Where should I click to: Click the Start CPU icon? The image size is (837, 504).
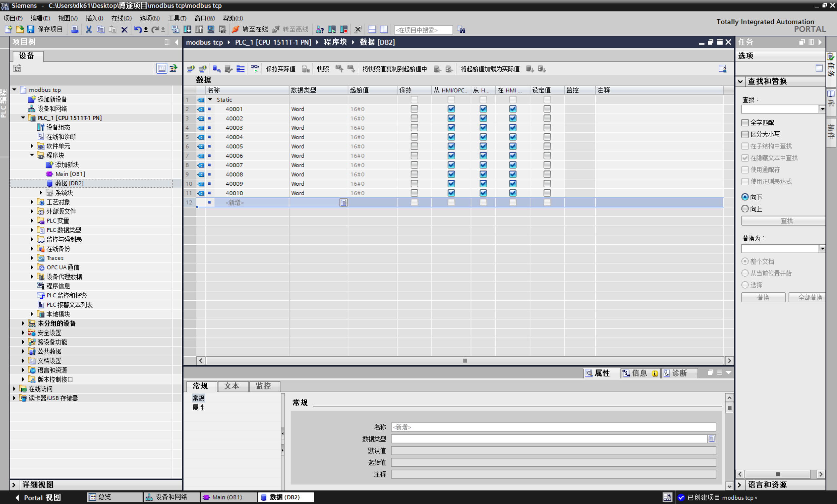point(332,29)
